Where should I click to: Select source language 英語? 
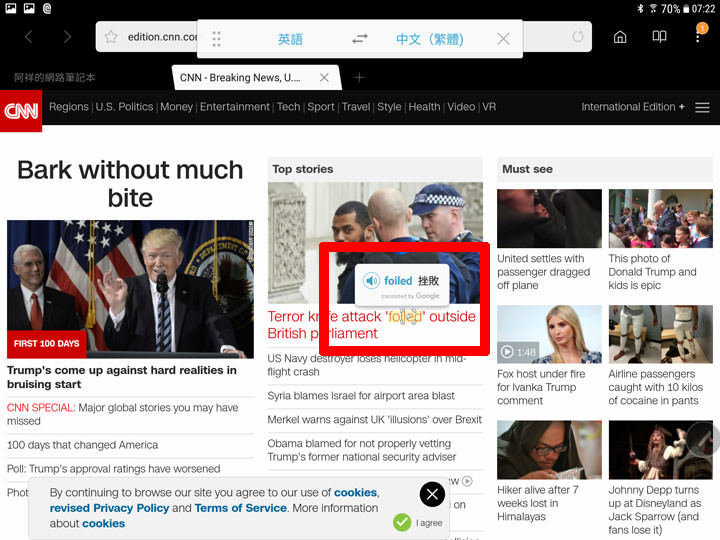pos(290,39)
